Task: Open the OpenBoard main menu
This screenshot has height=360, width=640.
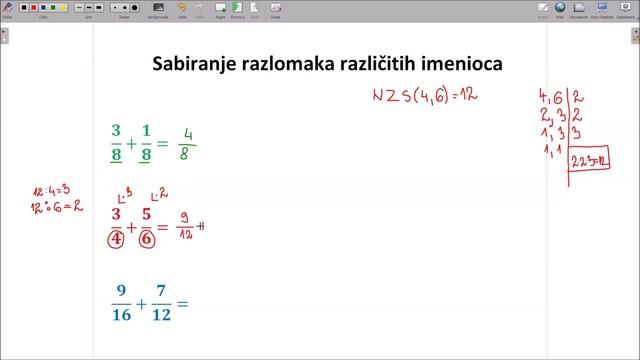Action: pyautogui.click(x=626, y=10)
